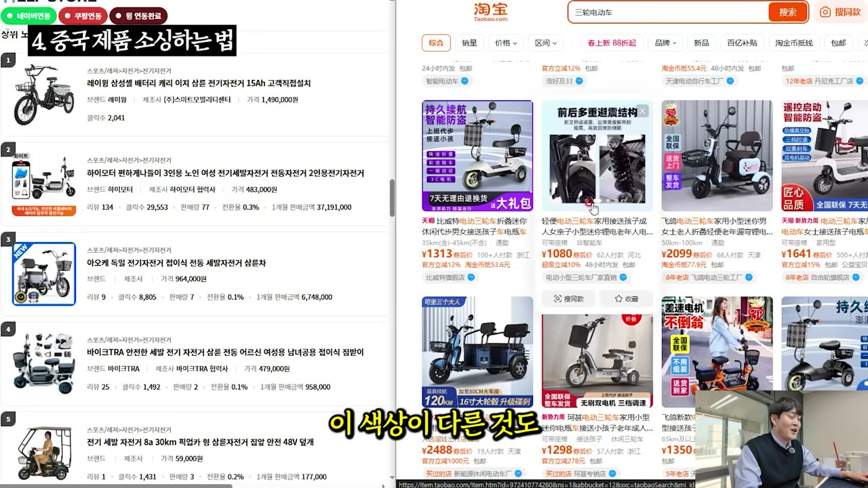Filter by 百亿补贴
This screenshot has width=868, height=488.
tap(742, 43)
